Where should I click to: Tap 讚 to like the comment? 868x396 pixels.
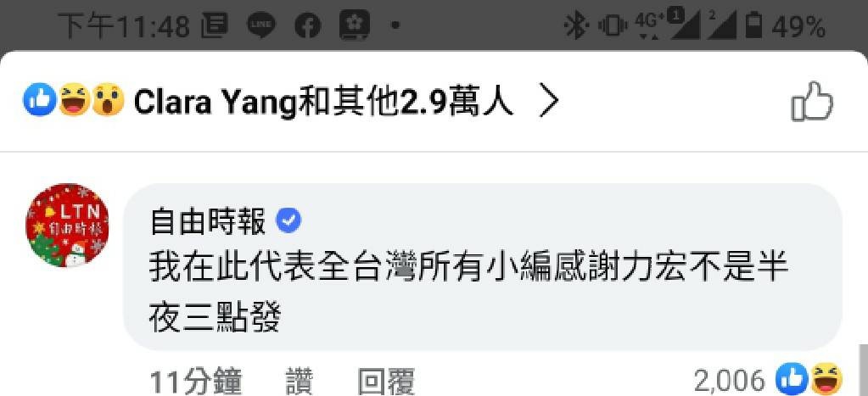pyautogui.click(x=300, y=382)
